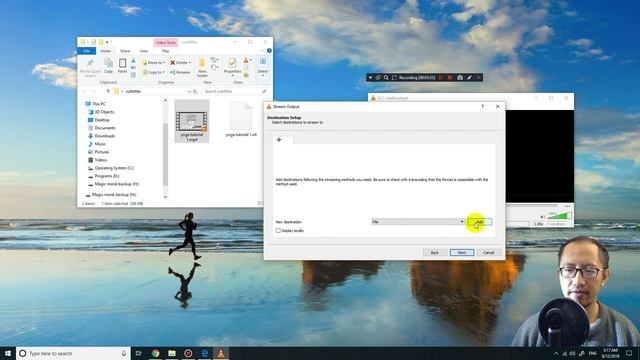Viewport: 640px width, 360px height.
Task: Click the Windows Start button
Action: pyautogui.click(x=8, y=353)
